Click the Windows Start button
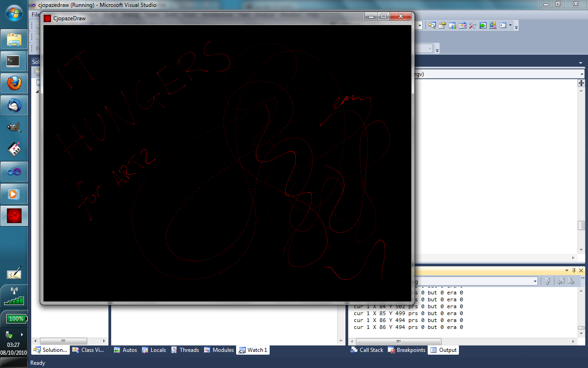The width and height of the screenshot is (588, 368). [x=14, y=12]
